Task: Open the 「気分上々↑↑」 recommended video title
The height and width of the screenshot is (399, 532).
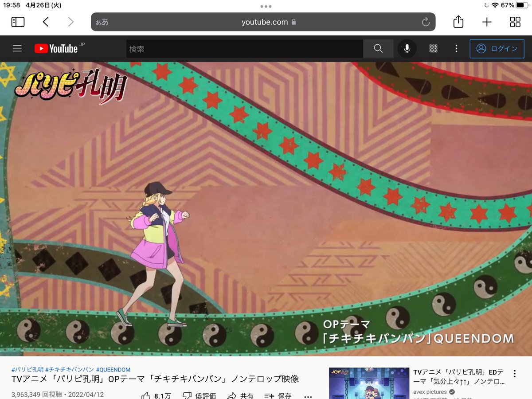Action: click(x=459, y=377)
